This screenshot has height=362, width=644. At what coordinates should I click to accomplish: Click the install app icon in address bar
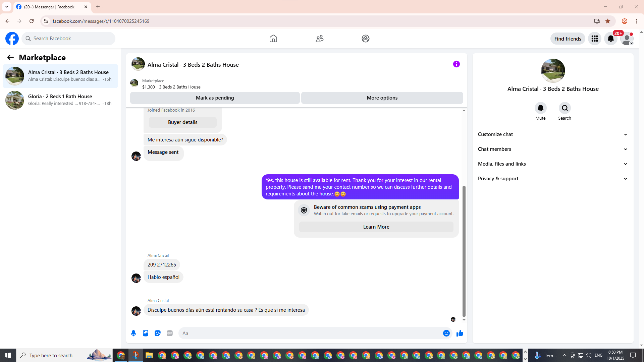(x=597, y=21)
